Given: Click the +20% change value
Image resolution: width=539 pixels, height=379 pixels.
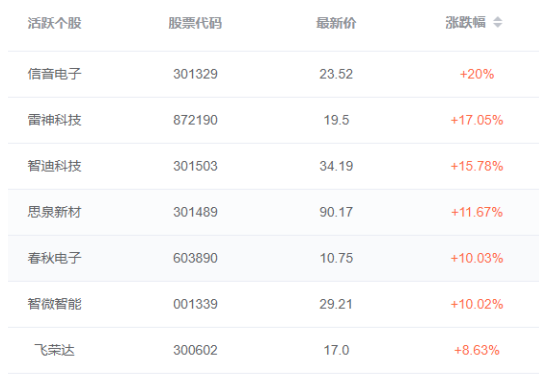Looking at the screenshot, I should pyautogui.click(x=477, y=74).
